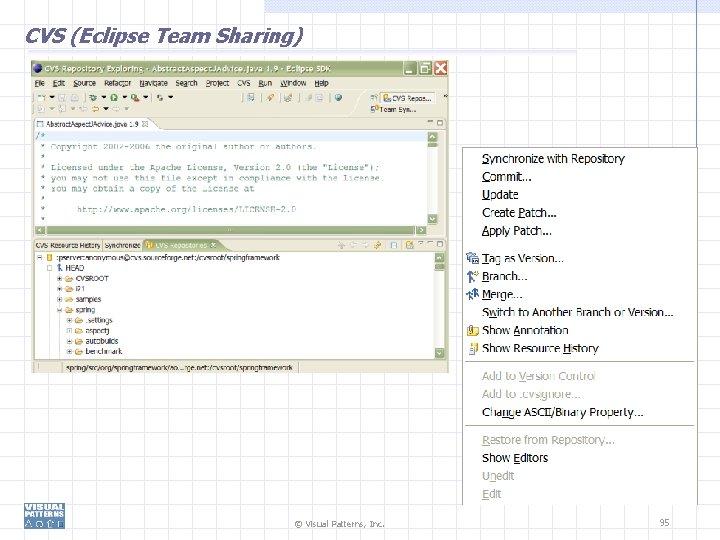Switch to the Synchronize tab

point(122,245)
